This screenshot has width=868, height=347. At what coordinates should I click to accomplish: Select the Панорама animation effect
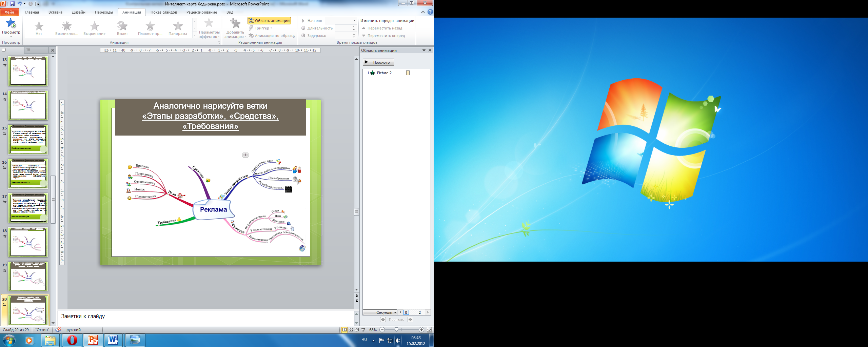178,28
